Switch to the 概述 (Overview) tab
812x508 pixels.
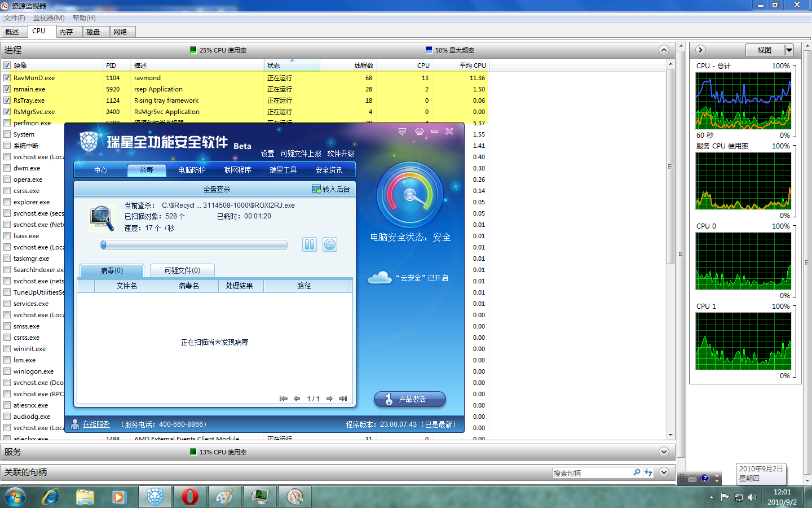[x=13, y=32]
